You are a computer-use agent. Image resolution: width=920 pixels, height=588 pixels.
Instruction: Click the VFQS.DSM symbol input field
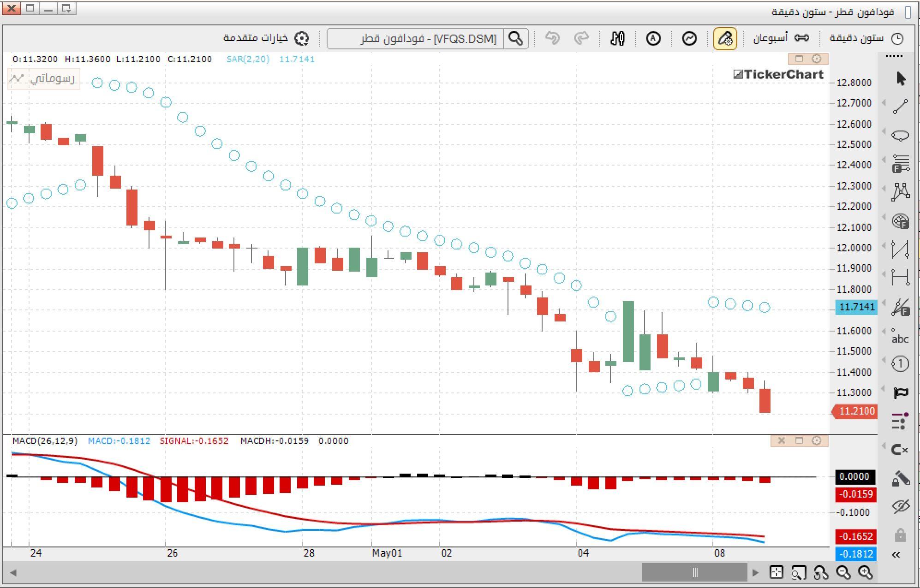[x=415, y=38]
